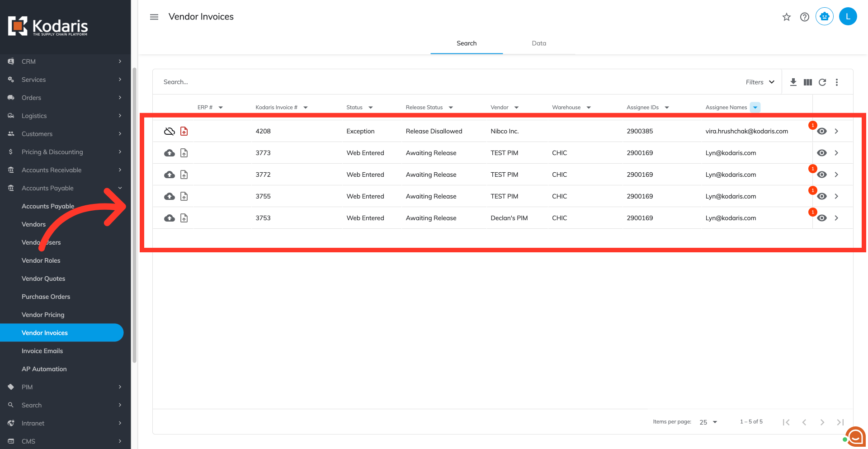Open Assignee Names column dropdown
This screenshot has height=449, width=868.
tap(755, 107)
